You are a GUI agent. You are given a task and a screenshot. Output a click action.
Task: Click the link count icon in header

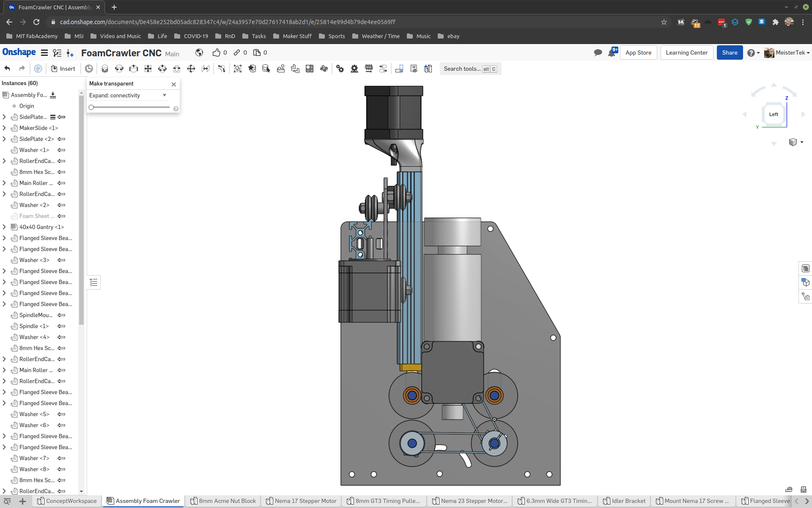pos(237,52)
